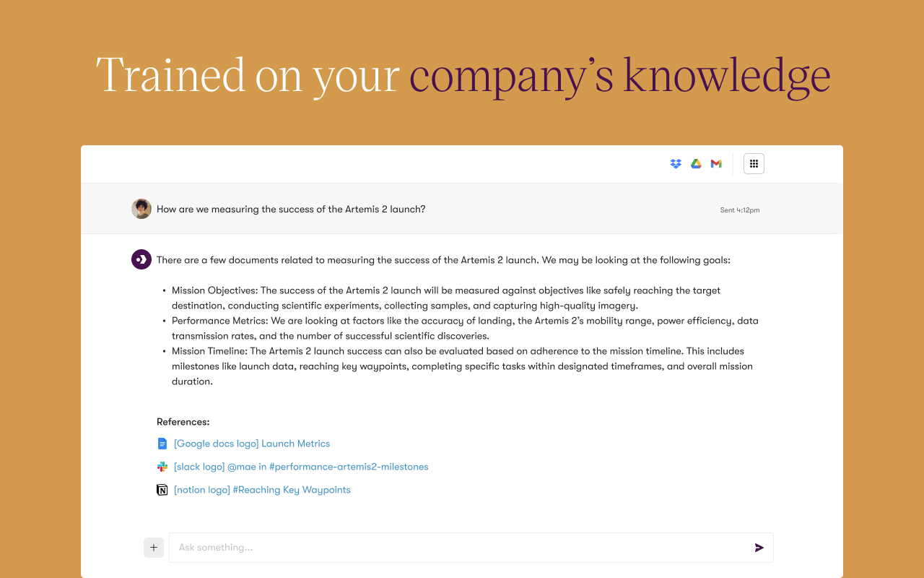Open the Launch Metrics document reference
This screenshot has height=578, width=924.
pos(252,443)
